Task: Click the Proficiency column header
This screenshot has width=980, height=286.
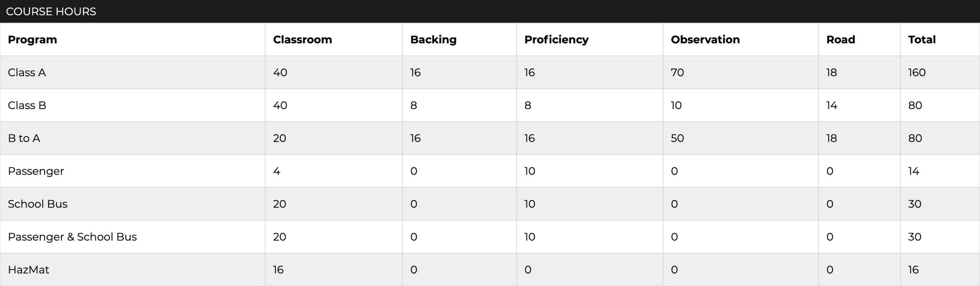Action: [556, 39]
